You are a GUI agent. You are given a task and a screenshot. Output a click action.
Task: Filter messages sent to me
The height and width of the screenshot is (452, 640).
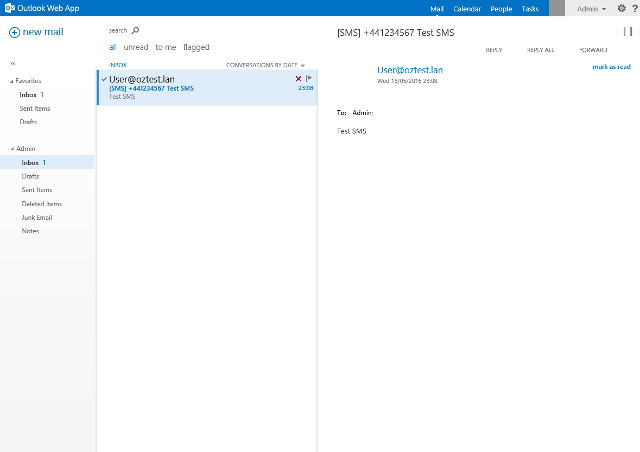(166, 47)
